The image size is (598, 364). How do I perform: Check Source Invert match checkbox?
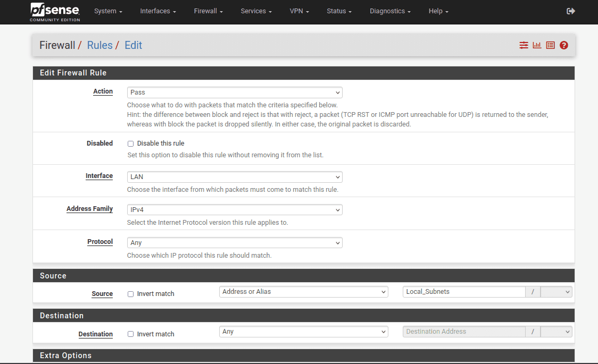[131, 294]
